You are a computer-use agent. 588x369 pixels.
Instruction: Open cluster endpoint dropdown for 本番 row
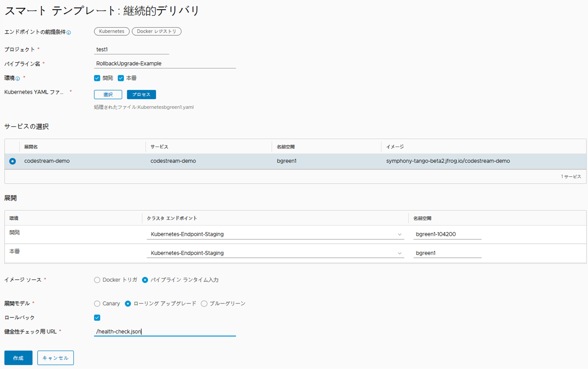[275, 253]
